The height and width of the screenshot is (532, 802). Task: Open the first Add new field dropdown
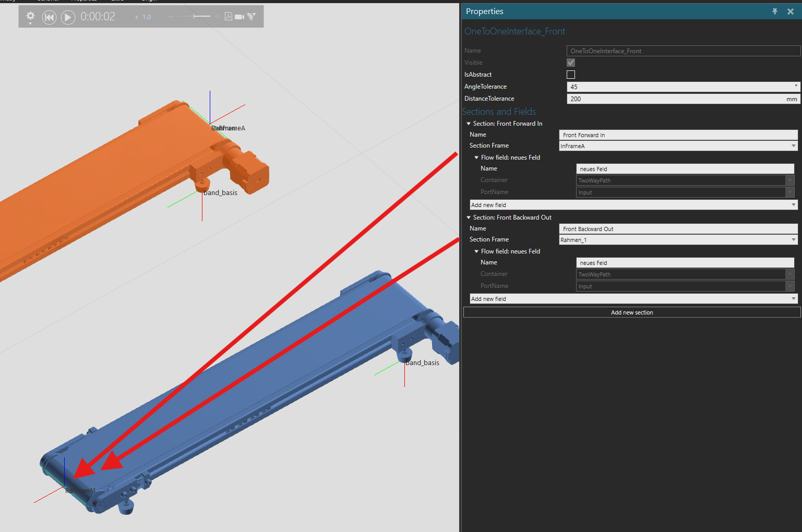pyautogui.click(x=633, y=205)
